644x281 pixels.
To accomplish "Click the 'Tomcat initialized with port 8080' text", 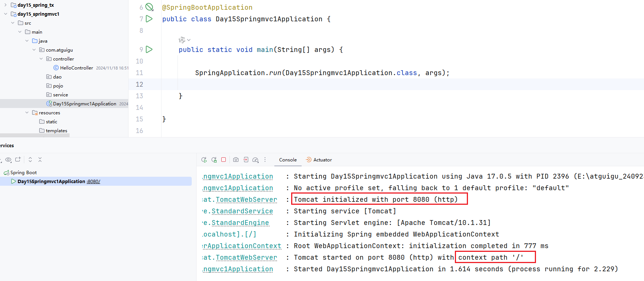I will click(x=376, y=200).
